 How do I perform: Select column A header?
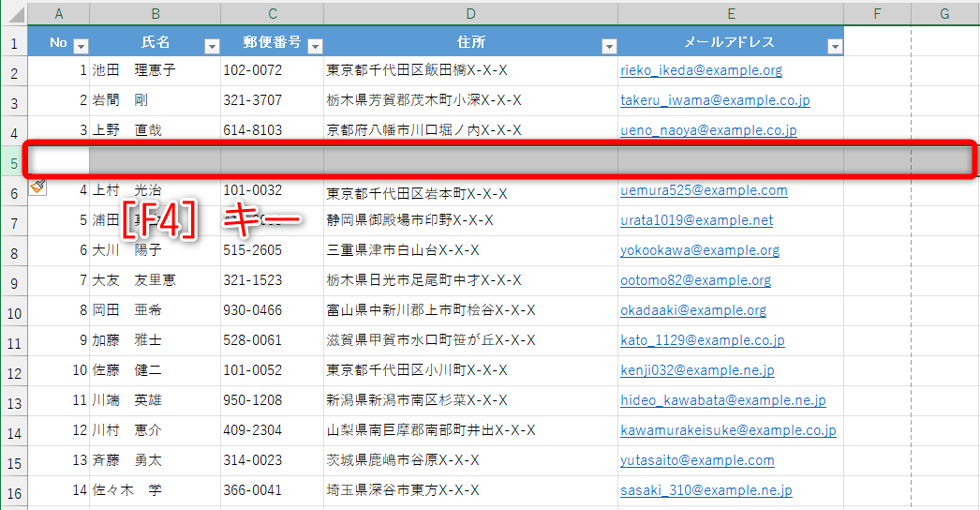pyautogui.click(x=59, y=14)
